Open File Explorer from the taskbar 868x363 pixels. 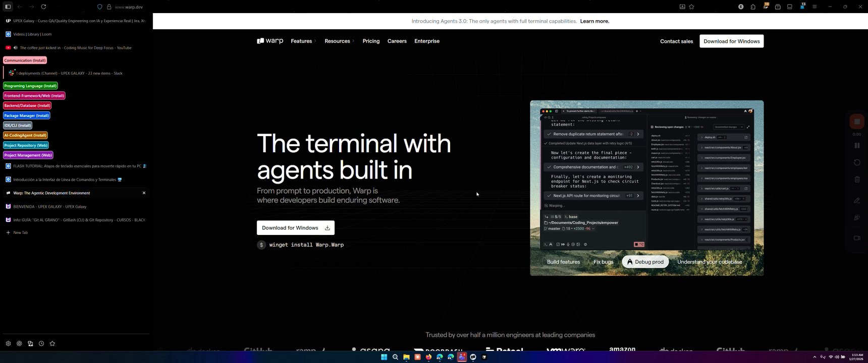(x=406, y=357)
